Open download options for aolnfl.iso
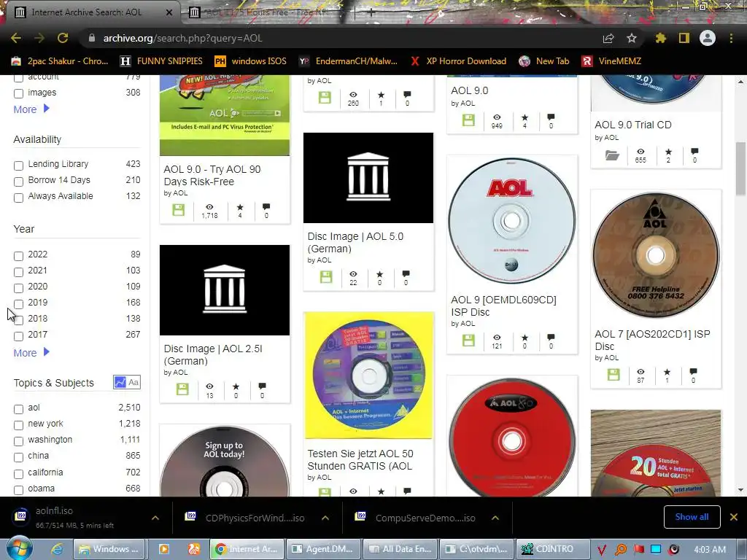747x560 pixels. [x=155, y=518]
